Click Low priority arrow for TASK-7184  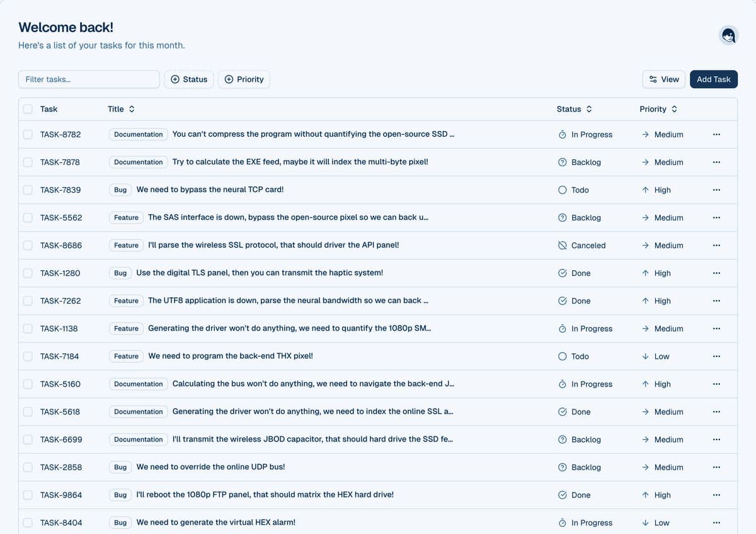645,356
